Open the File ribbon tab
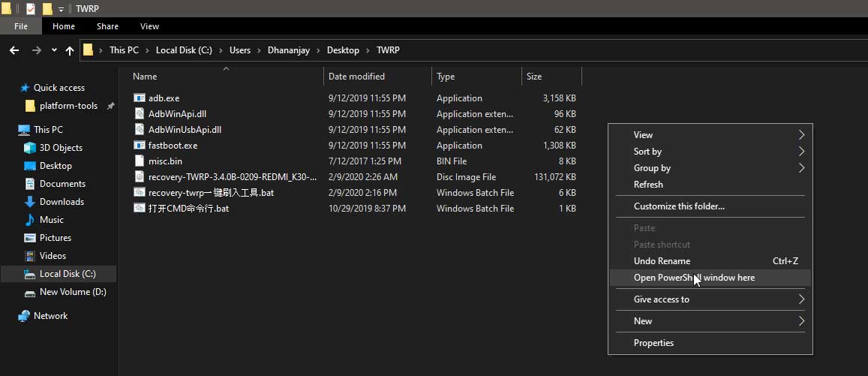 point(21,26)
